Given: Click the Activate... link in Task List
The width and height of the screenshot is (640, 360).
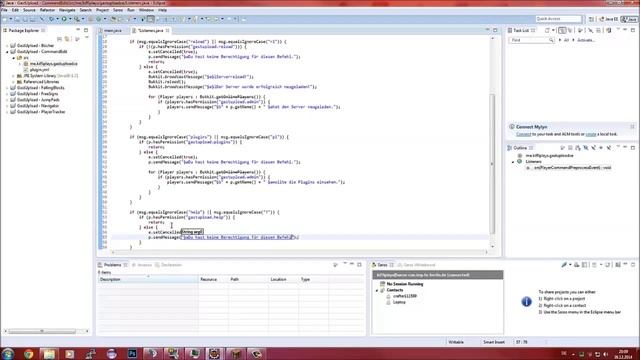Looking at the screenshot, I should [585, 40].
